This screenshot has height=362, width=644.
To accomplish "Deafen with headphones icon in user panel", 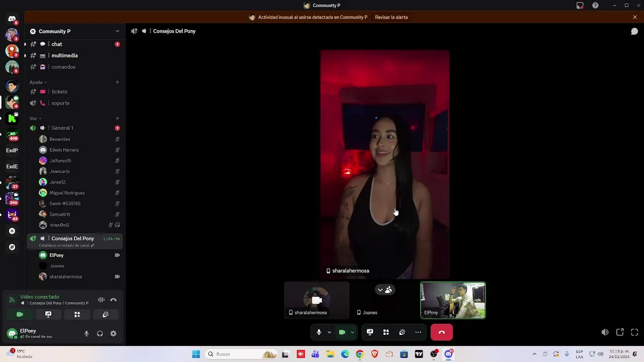I will pyautogui.click(x=100, y=333).
